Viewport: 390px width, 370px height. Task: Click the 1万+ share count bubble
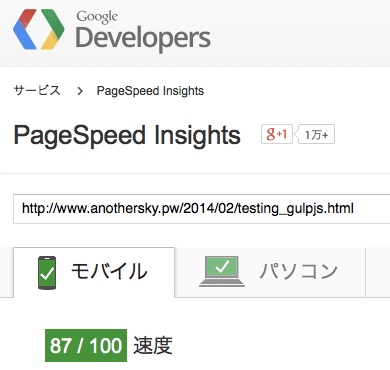tap(316, 134)
